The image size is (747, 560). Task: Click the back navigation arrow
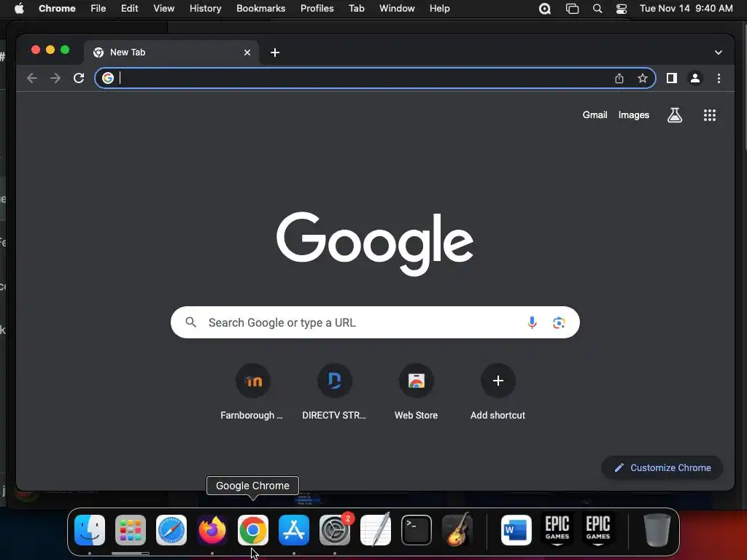tap(32, 78)
